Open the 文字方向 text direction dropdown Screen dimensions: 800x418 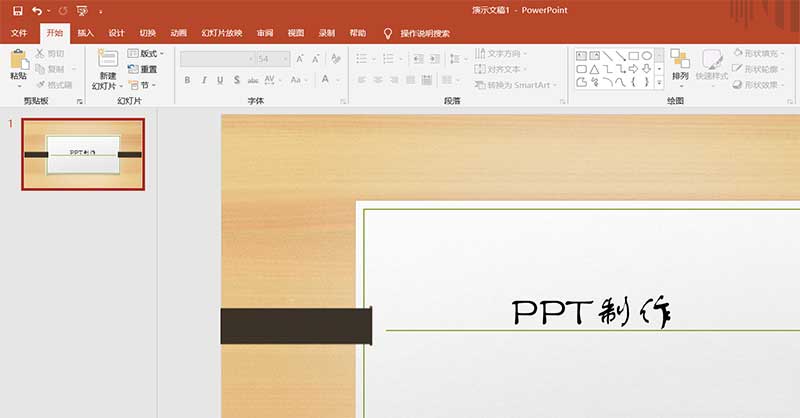[501, 54]
